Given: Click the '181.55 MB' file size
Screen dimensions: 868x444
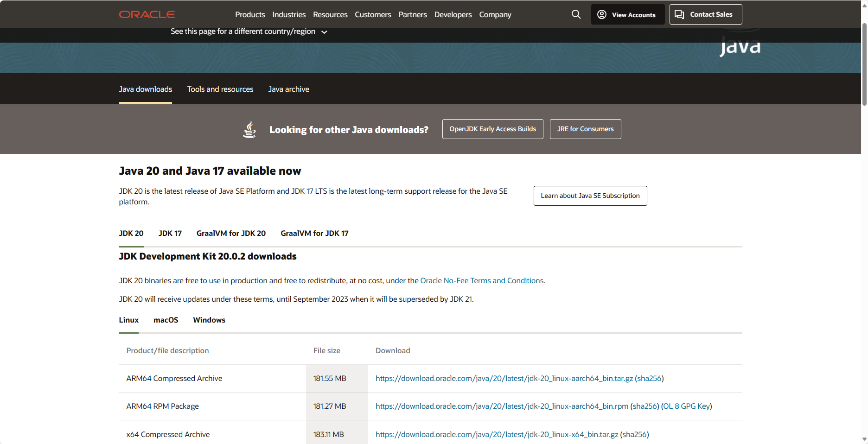Looking at the screenshot, I should click(x=330, y=378).
